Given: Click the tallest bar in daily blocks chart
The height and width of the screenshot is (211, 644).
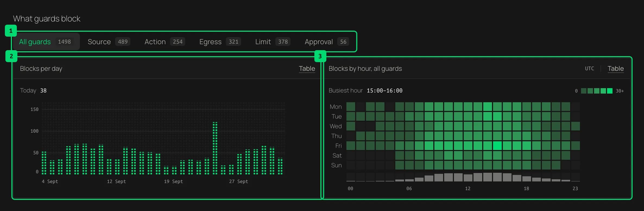Looking at the screenshot, I should (x=215, y=148).
